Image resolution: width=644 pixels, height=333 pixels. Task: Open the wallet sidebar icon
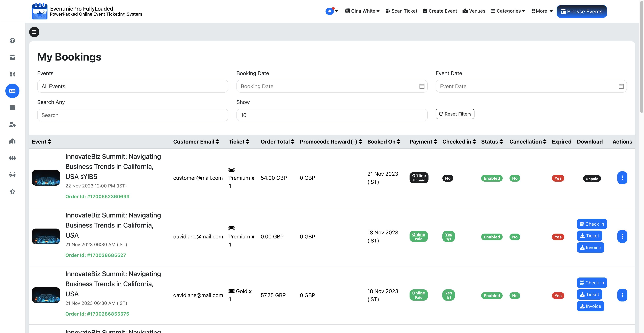tap(12, 108)
